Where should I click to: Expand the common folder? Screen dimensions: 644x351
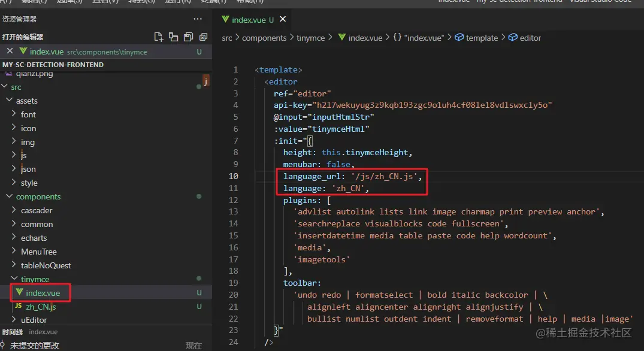pyautogui.click(x=14, y=224)
